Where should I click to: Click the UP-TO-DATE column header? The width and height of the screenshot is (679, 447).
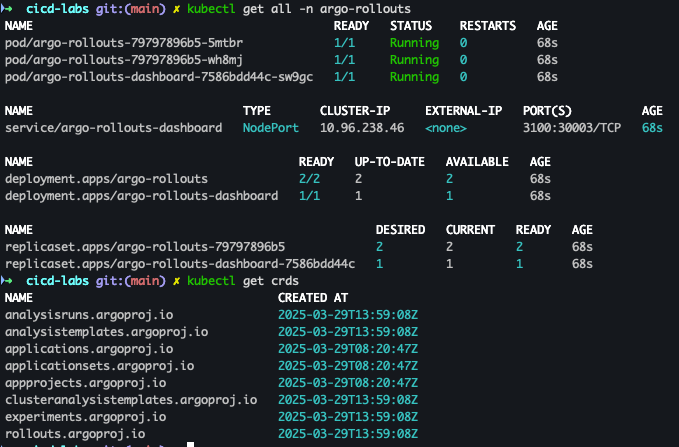click(390, 162)
